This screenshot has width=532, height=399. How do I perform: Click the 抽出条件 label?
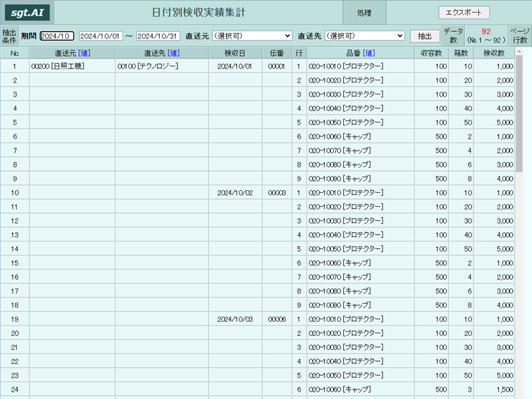pyautogui.click(x=9, y=36)
